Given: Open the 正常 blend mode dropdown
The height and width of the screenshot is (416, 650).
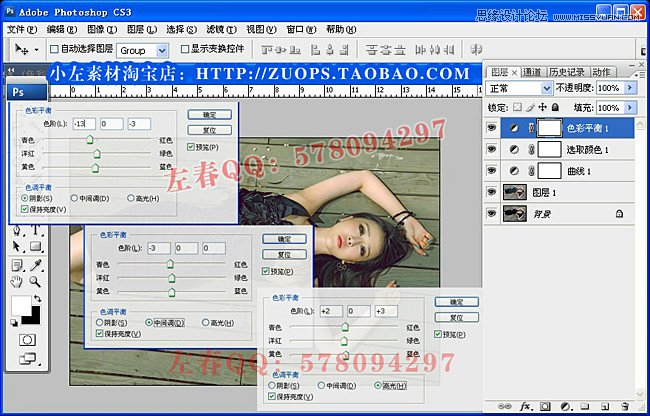Looking at the screenshot, I should (547, 88).
